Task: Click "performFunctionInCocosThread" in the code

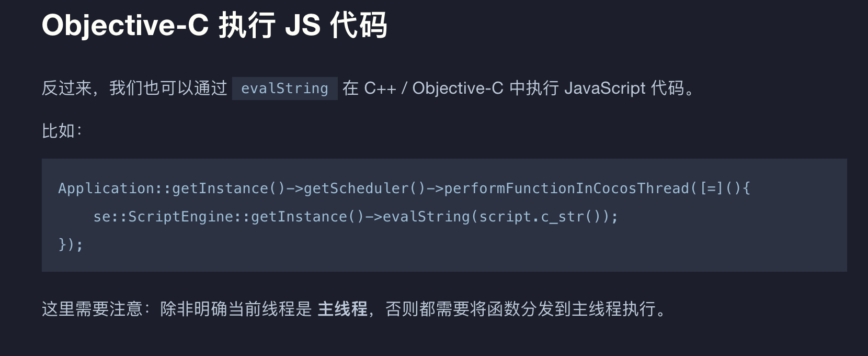Action: click(566, 188)
